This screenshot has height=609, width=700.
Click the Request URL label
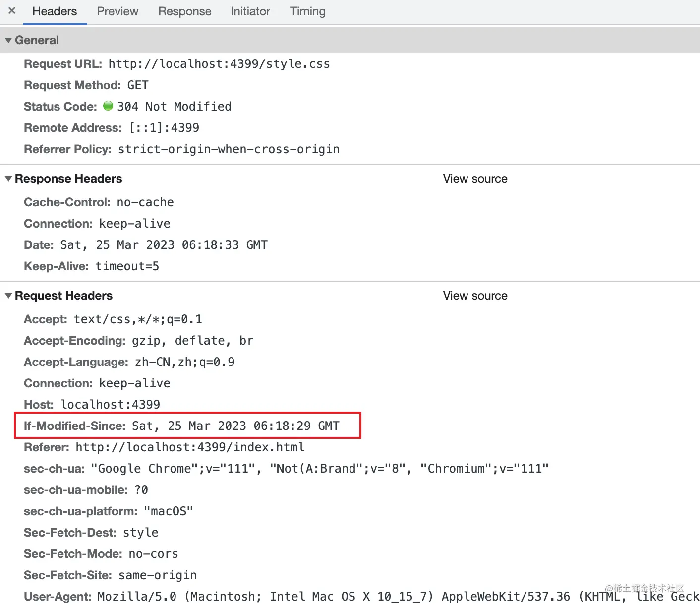(x=63, y=64)
